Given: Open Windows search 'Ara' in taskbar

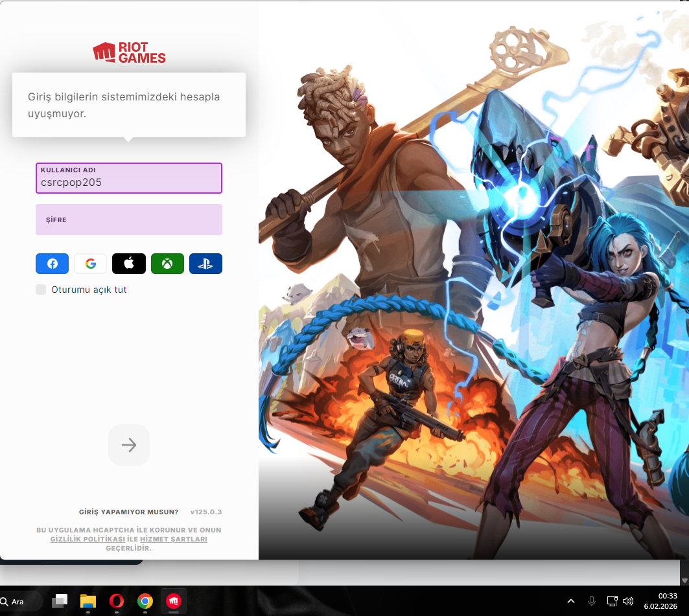Looking at the screenshot, I should click(x=18, y=602).
